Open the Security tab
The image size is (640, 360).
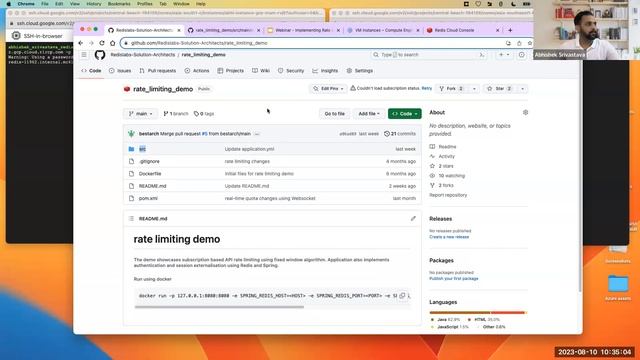pyautogui.click(x=291, y=71)
